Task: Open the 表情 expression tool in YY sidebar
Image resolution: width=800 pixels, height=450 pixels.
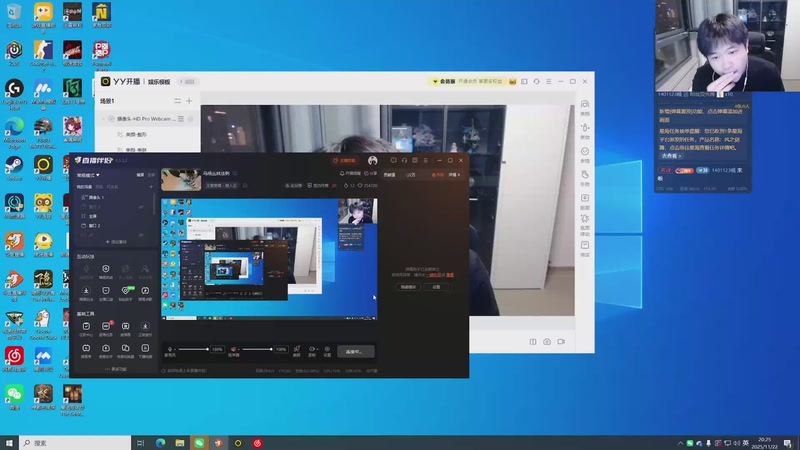Action: (x=585, y=155)
